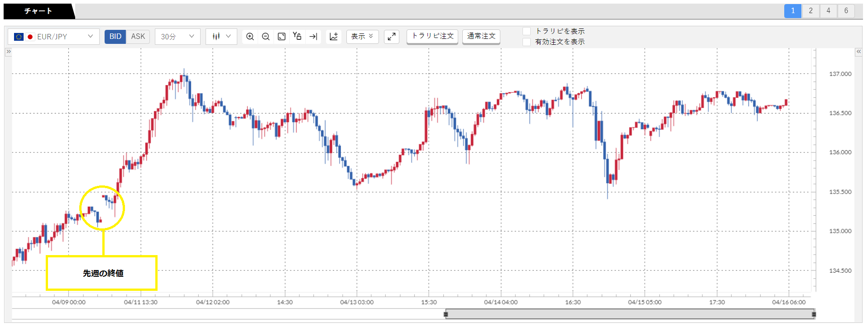This screenshot has height=327, width=868.
Task: Open 表示 display options dropdown
Action: point(362,37)
